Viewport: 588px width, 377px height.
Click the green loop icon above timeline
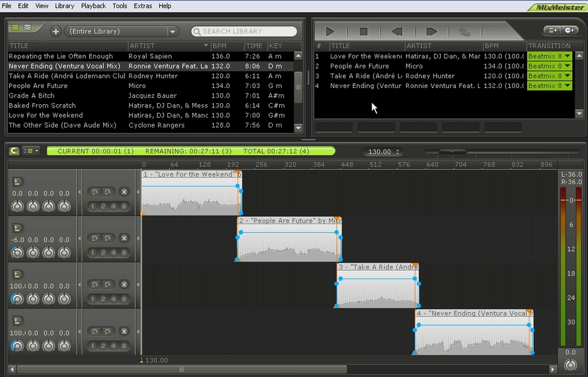(x=14, y=151)
